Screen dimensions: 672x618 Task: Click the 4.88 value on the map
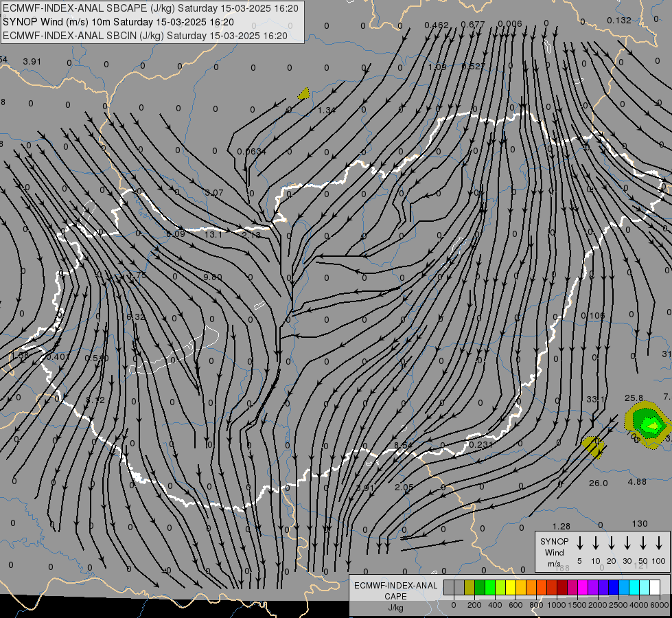pyautogui.click(x=637, y=482)
